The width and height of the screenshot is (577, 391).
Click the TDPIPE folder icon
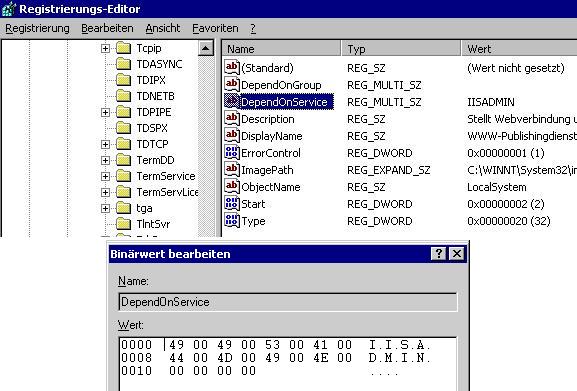[124, 112]
